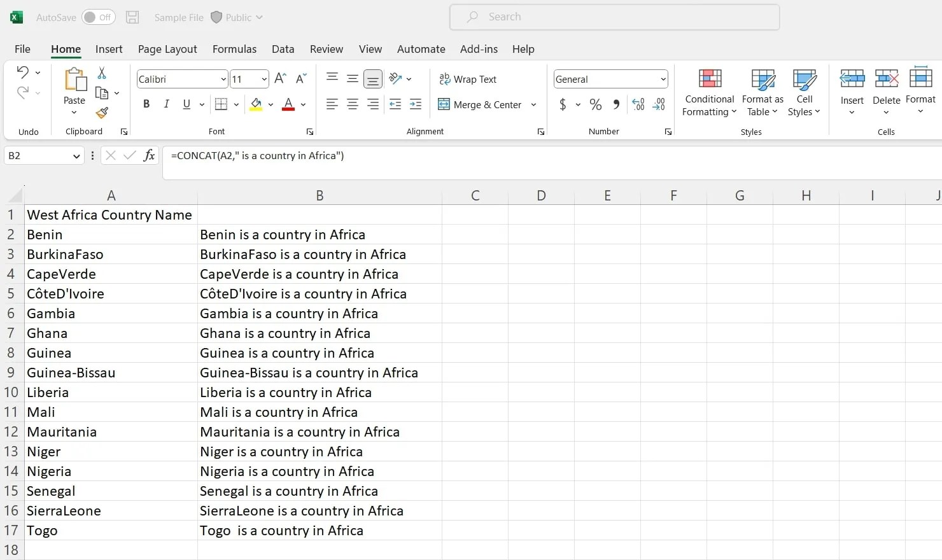The width and height of the screenshot is (942, 560).
Task: Click the Increase Decimal icon
Action: coord(638,104)
